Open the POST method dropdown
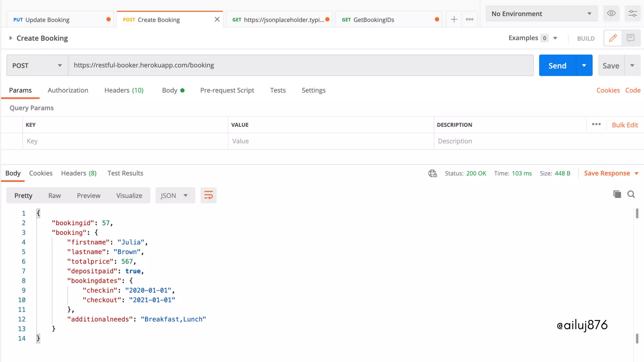 point(37,65)
